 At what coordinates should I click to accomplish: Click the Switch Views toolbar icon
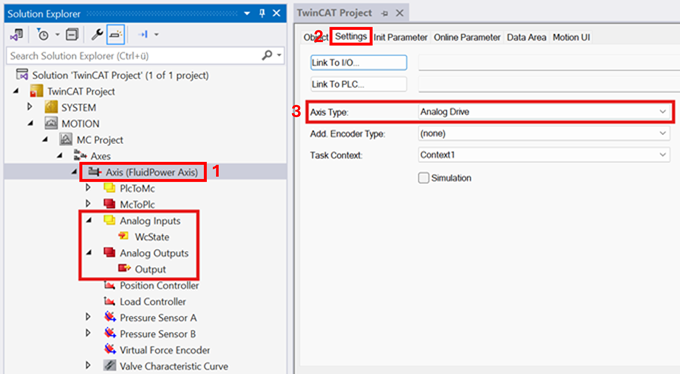pos(16,35)
